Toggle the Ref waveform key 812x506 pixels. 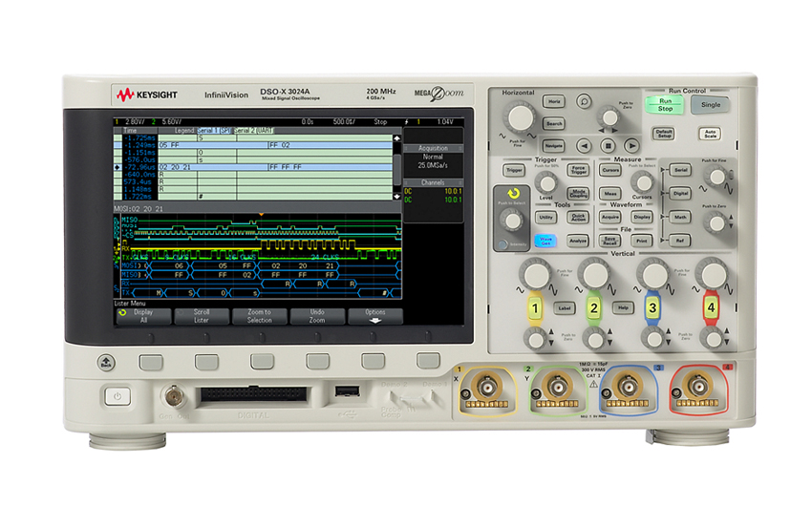pos(680,241)
